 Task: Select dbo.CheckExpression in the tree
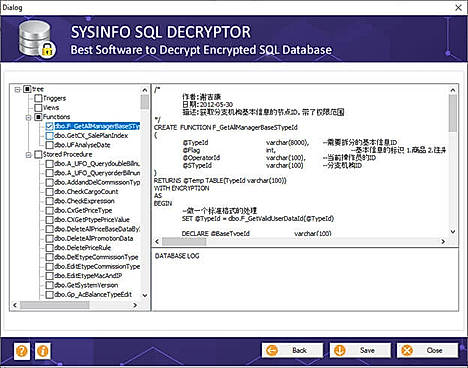click(x=84, y=201)
